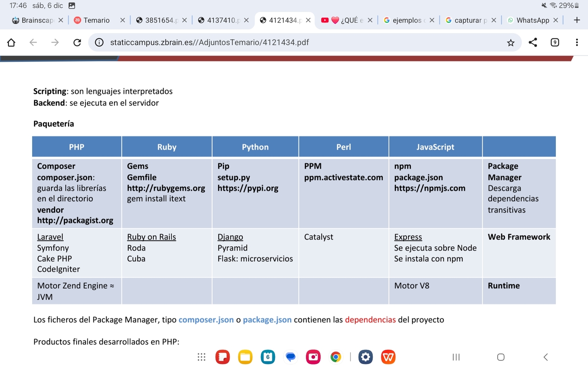The image size is (588, 368).
Task: Launch the red notes app in taskbar
Action: pos(223,357)
